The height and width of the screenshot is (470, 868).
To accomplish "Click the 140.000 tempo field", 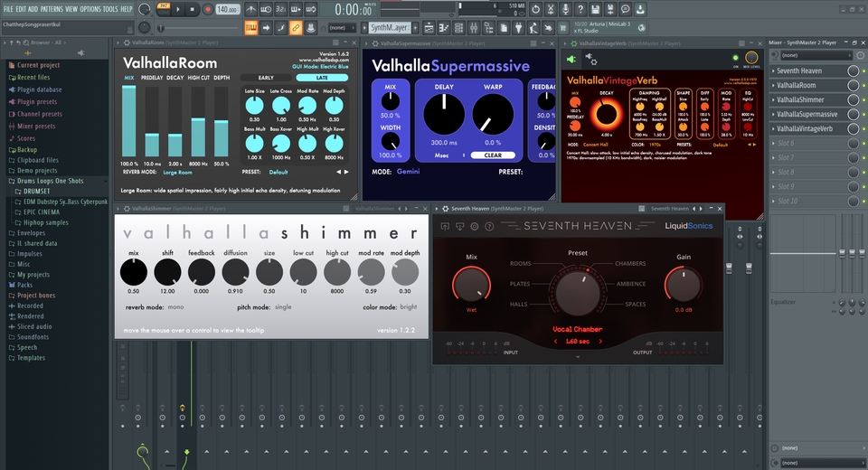I will click(227, 9).
